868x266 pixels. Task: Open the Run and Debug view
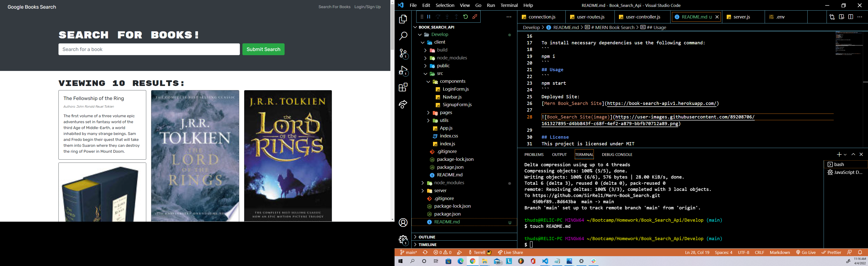[403, 70]
